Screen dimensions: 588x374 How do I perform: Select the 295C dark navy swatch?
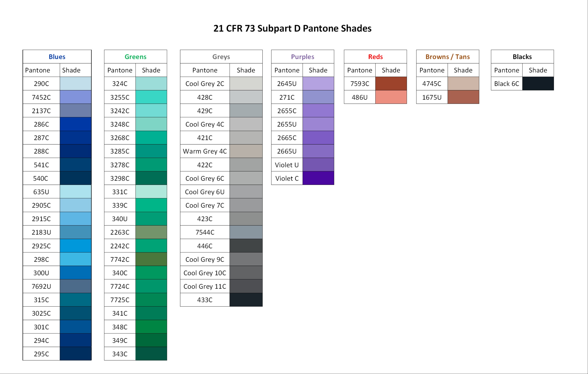point(75,354)
